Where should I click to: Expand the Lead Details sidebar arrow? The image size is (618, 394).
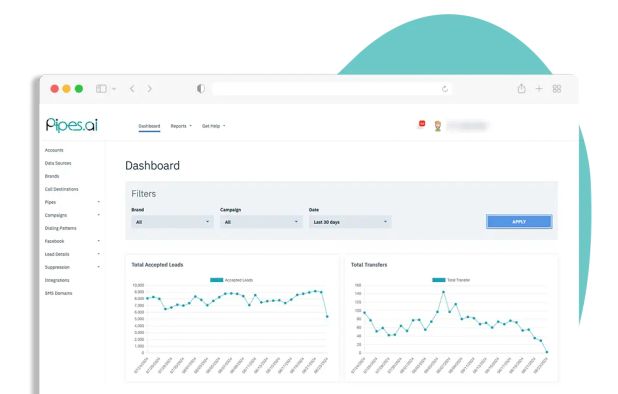[99, 254]
